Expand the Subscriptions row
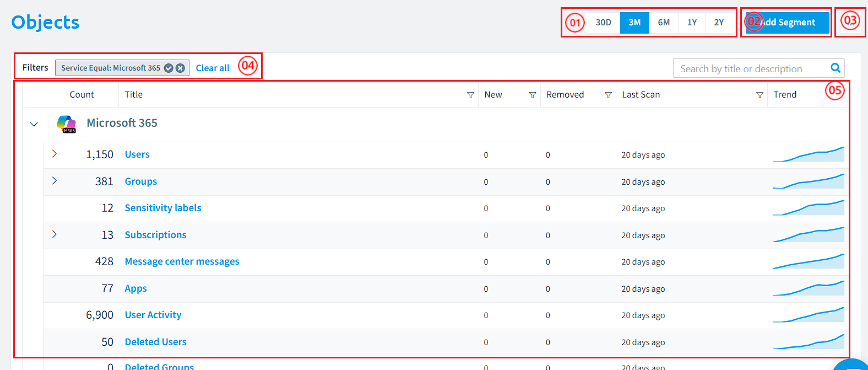The height and width of the screenshot is (370, 868). [x=54, y=234]
